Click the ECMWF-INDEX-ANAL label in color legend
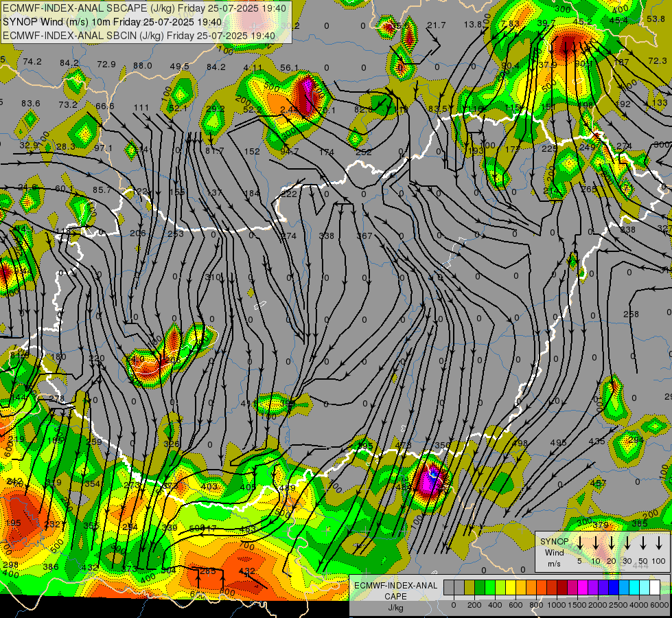The height and width of the screenshot is (618, 672). (x=395, y=586)
